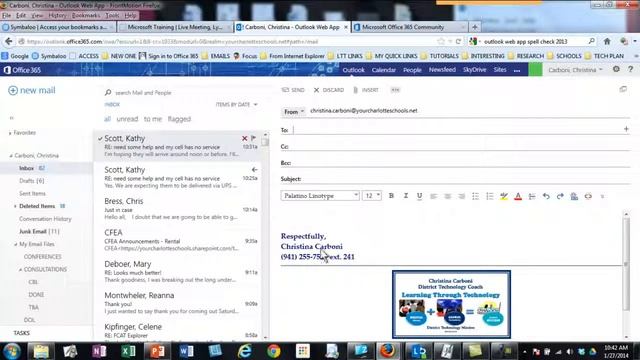Center align text in the message
Screen dimensions: 640x360
coord(447,196)
